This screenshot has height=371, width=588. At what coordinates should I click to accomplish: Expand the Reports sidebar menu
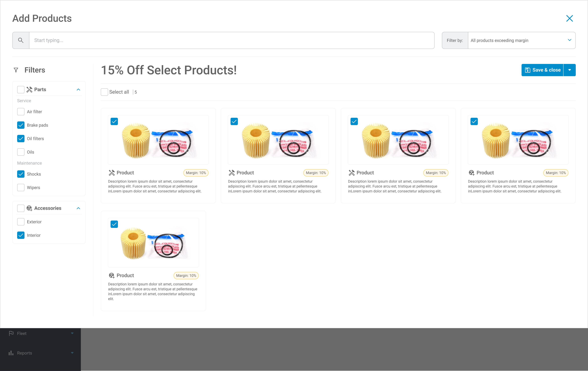(72, 353)
